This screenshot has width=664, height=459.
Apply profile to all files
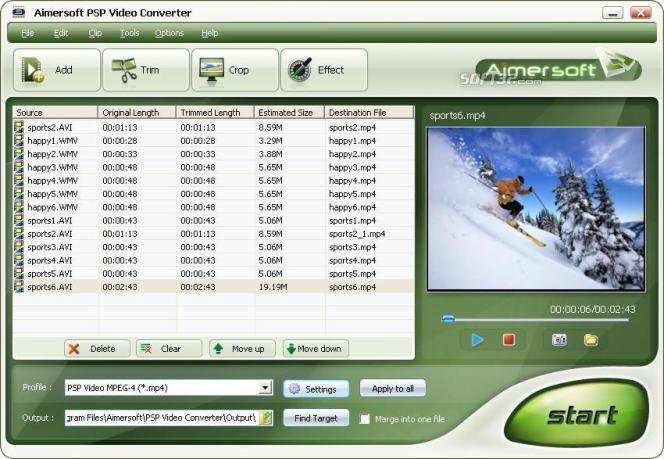tap(393, 388)
